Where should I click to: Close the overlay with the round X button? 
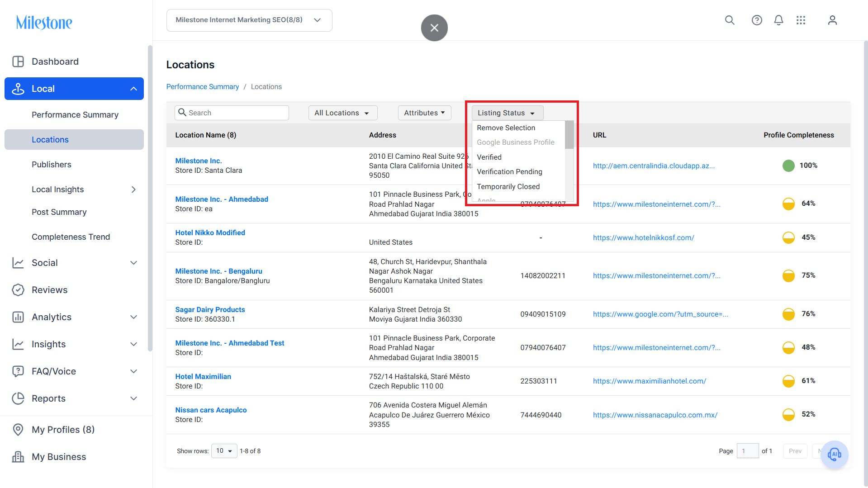pyautogui.click(x=434, y=28)
